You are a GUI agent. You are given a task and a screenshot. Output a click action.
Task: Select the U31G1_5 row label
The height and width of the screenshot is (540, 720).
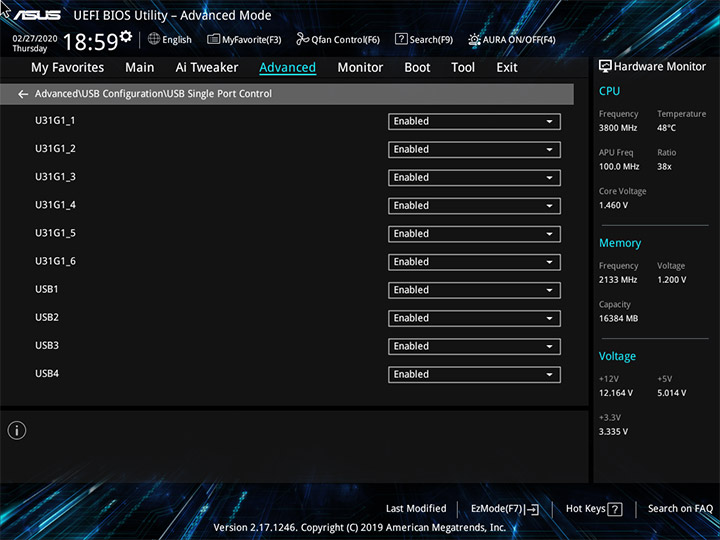pos(55,233)
